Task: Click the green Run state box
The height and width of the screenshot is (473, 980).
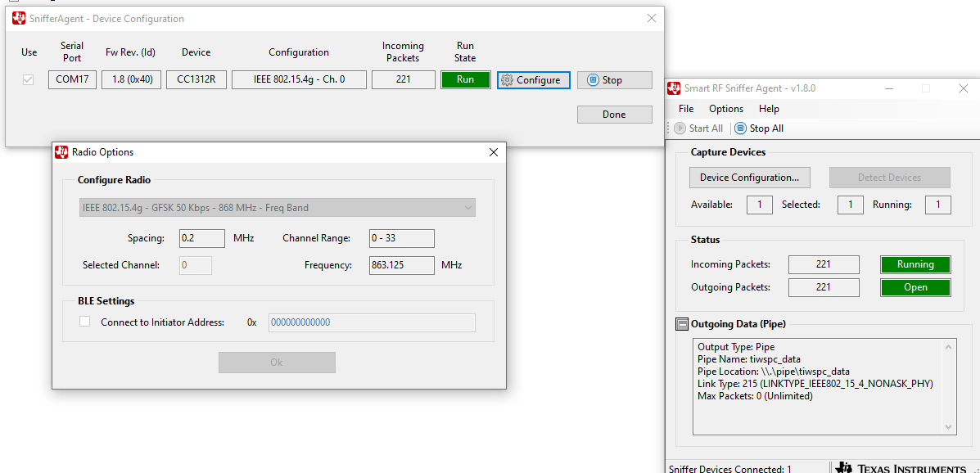Action: [466, 80]
